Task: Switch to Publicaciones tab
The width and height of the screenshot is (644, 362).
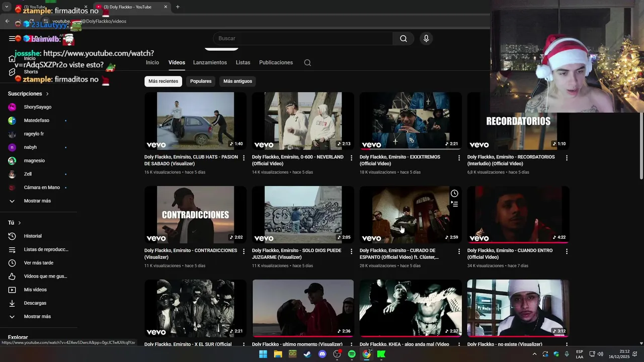Action: 276,63
